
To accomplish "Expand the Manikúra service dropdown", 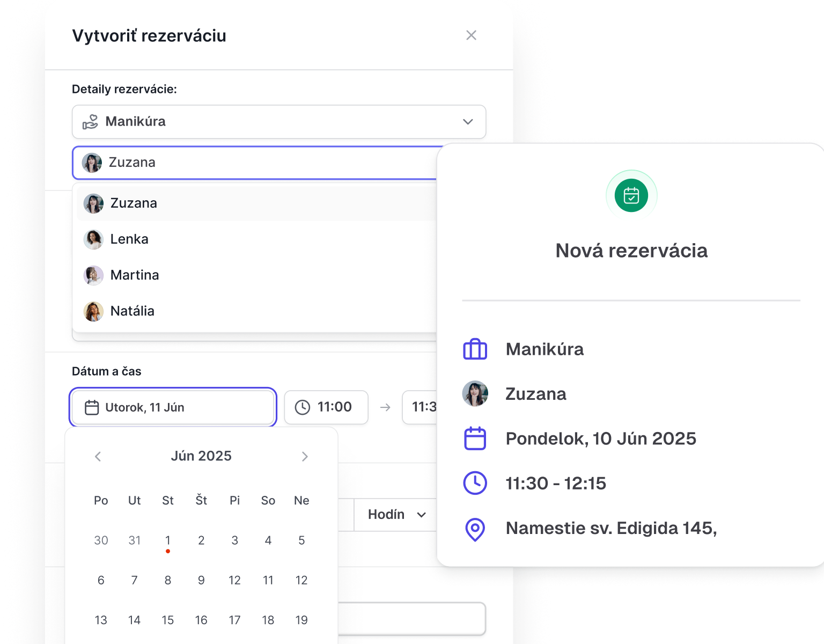I will pyautogui.click(x=468, y=122).
